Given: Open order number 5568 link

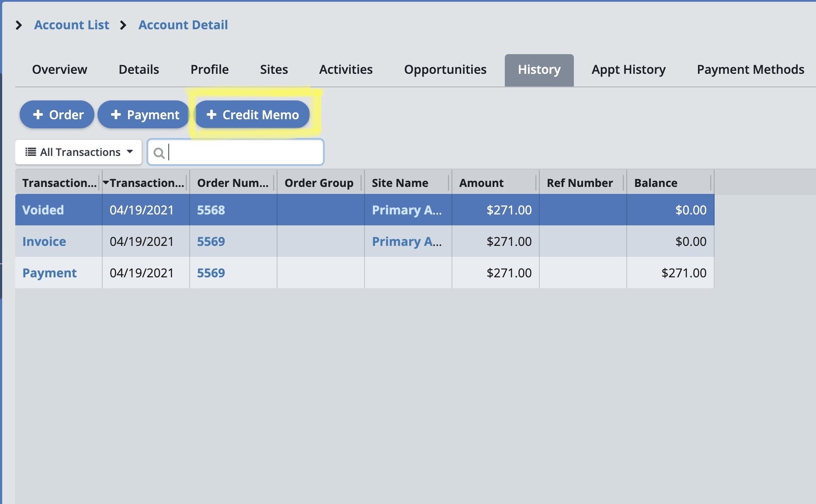Looking at the screenshot, I should (x=211, y=210).
